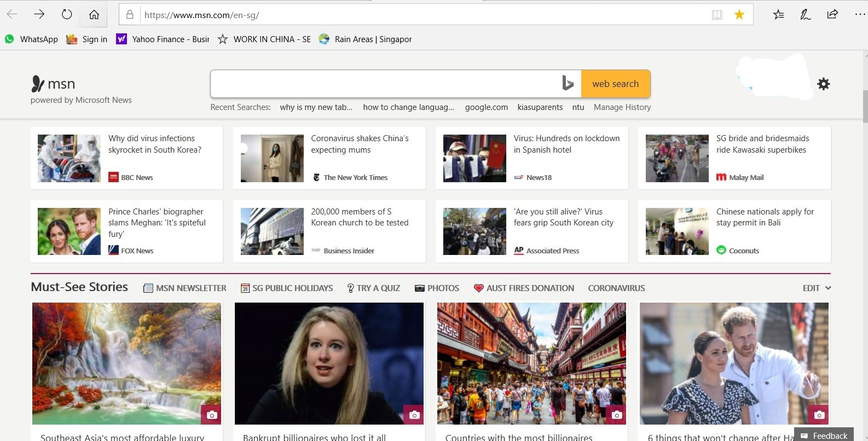The height and width of the screenshot is (441, 868).
Task: Open the SG PUBLIC HOLIDAYS tab
Action: click(287, 288)
